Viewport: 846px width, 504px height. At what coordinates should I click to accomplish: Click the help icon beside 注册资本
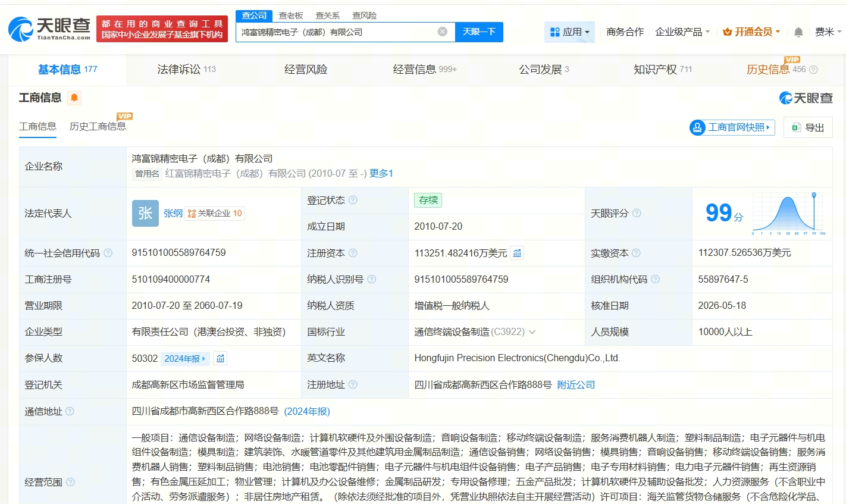pyautogui.click(x=353, y=253)
